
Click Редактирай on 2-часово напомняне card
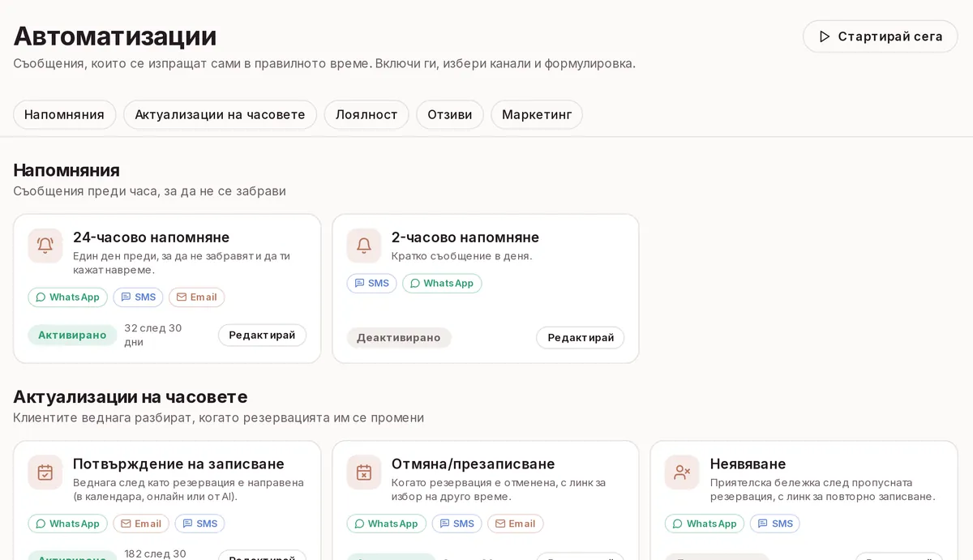(581, 338)
